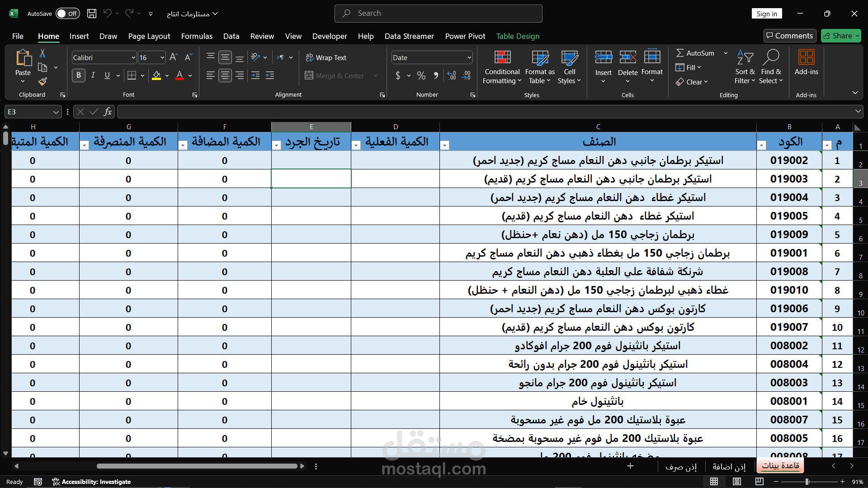
Task: Toggle AutoSave switch
Action: [67, 14]
